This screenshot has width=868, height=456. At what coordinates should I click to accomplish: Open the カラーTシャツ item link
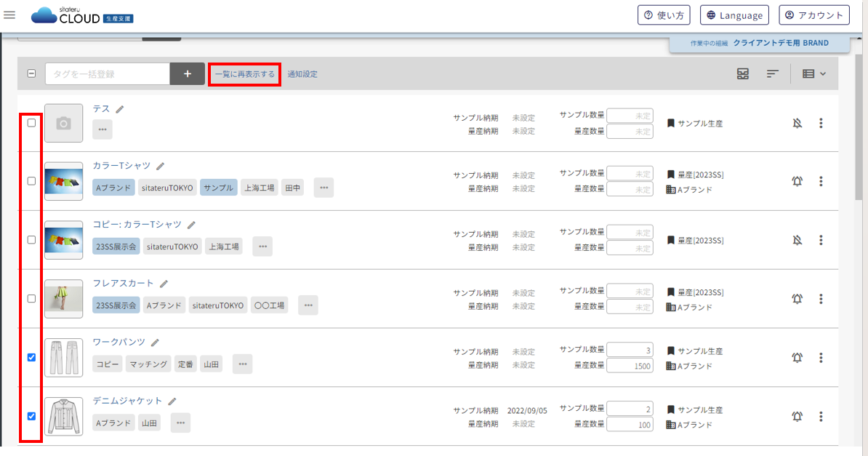pos(121,166)
